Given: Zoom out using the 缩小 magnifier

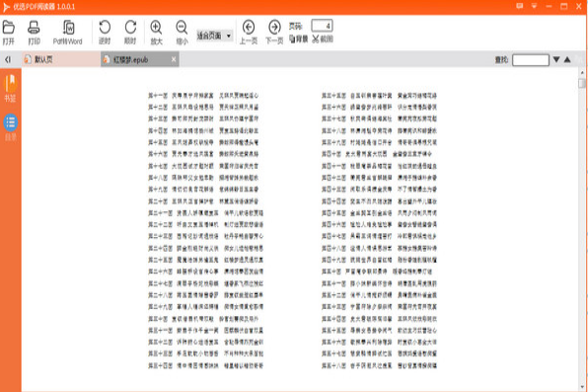Looking at the screenshot, I should click(182, 33).
